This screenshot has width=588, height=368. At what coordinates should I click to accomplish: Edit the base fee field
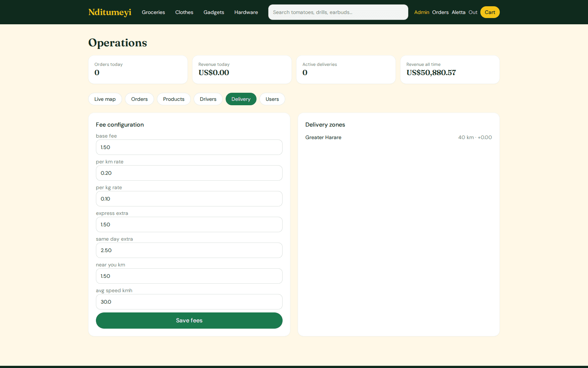[x=189, y=147]
